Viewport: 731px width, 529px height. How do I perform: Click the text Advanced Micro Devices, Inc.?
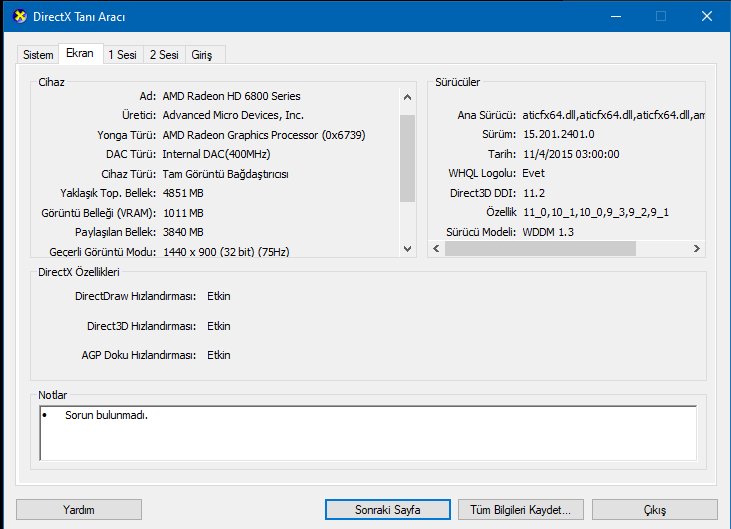pos(233,115)
